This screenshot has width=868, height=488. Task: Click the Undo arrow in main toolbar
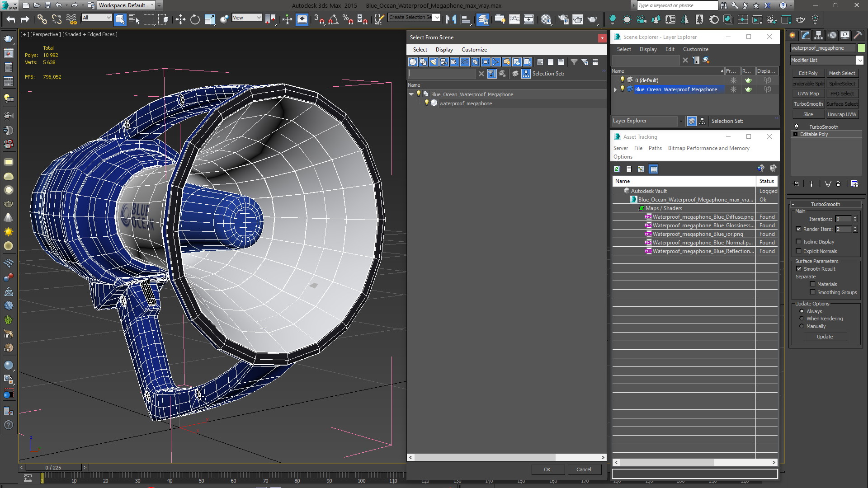(11, 19)
